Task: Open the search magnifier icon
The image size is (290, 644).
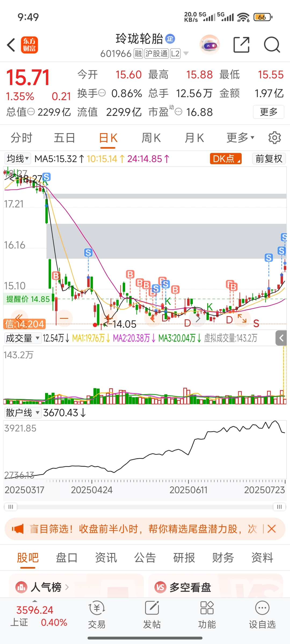Action: coord(272,45)
